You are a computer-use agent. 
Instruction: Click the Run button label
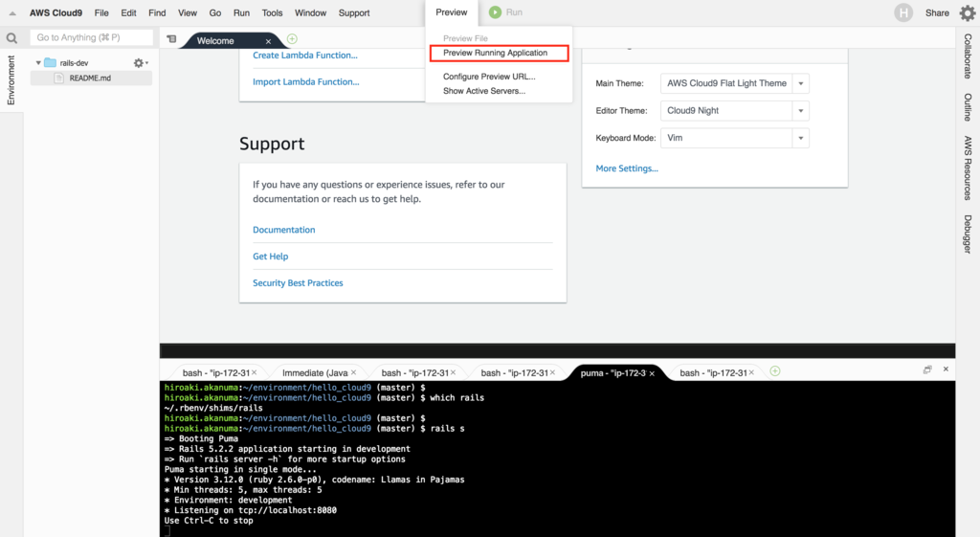514,12
